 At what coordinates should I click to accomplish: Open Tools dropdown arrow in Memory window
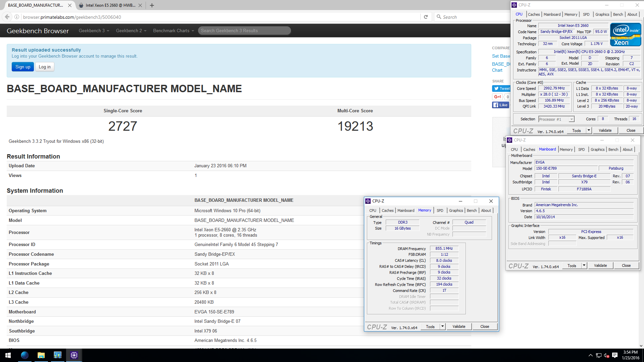(442, 326)
